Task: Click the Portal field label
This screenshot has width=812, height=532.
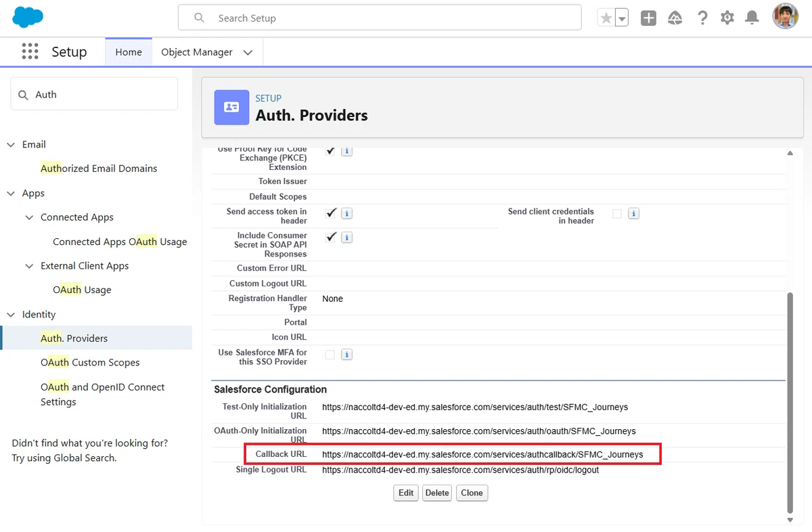Action: (x=296, y=322)
